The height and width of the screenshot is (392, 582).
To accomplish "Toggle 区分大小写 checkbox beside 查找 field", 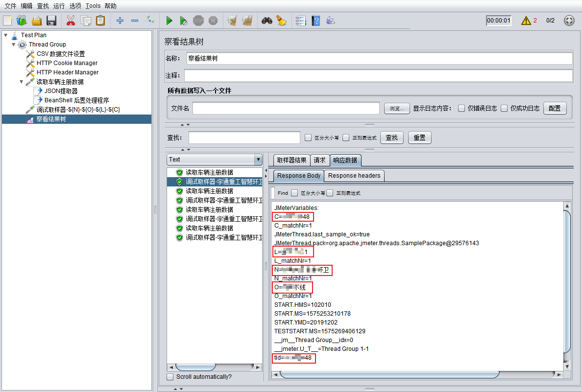I will 308,138.
